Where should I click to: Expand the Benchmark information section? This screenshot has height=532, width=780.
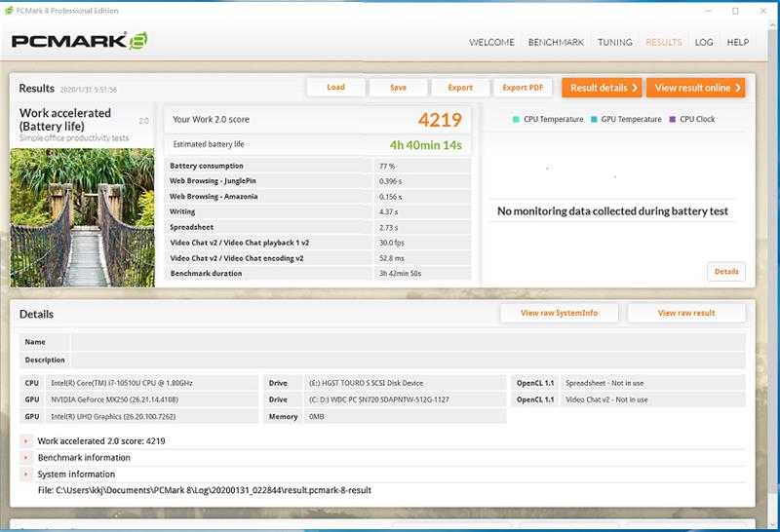[x=27, y=458]
